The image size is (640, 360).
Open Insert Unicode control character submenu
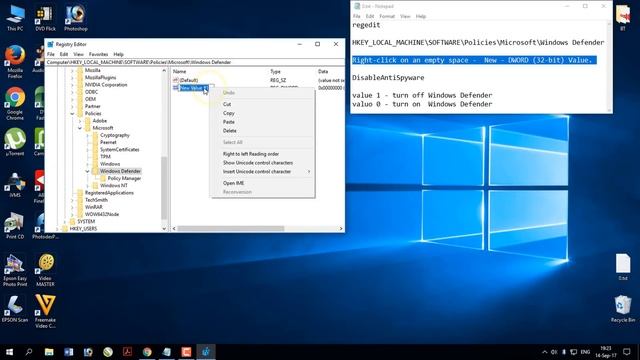pyautogui.click(x=262, y=171)
